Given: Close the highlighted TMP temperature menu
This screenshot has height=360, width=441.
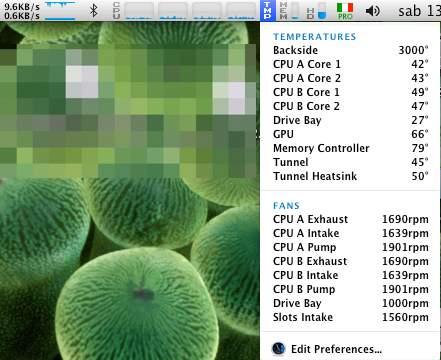Looking at the screenshot, I should tap(268, 11).
